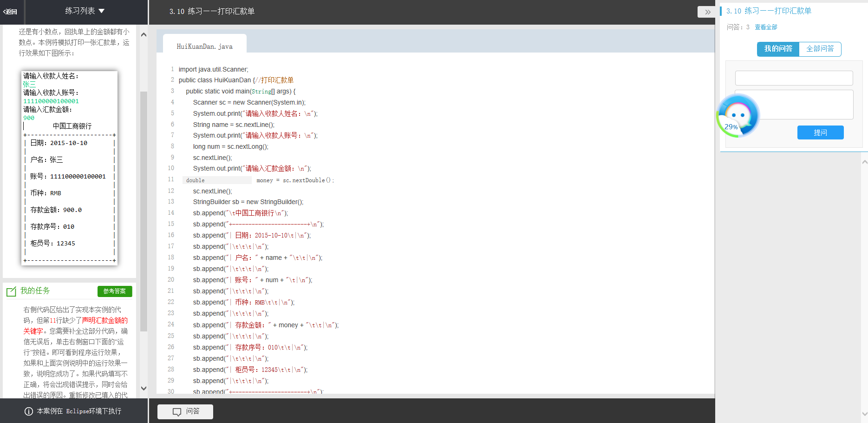Click the red 声明汇款金额的关键字 text

click(76, 325)
